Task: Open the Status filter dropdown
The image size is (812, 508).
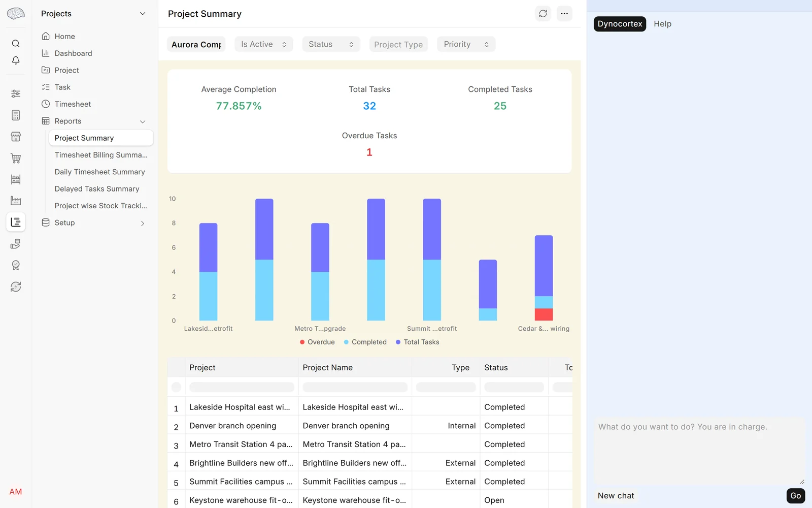Action: coord(331,44)
